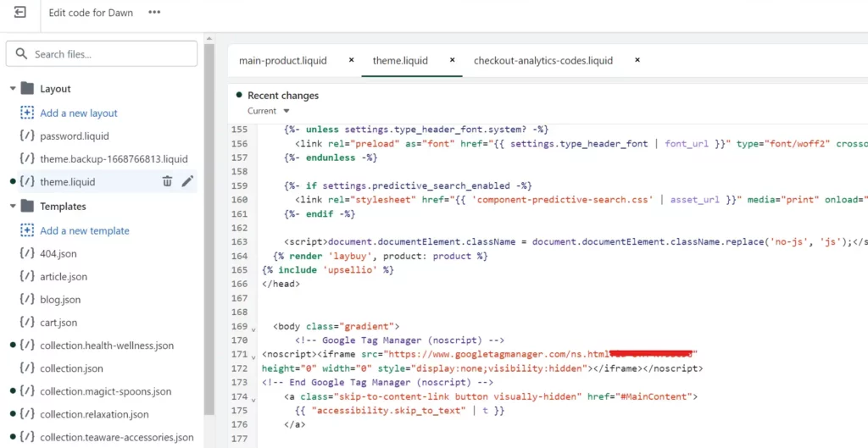Open 404.json template
Image resolution: width=868 pixels, height=448 pixels.
pyautogui.click(x=58, y=254)
